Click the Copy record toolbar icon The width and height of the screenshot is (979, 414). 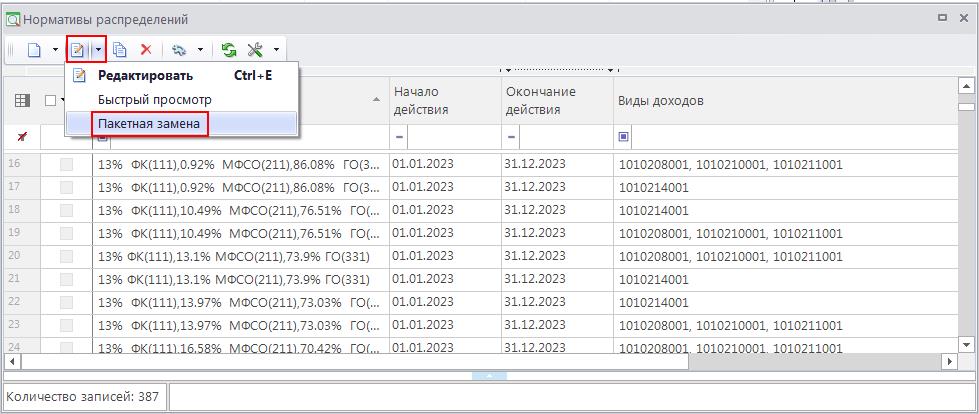[119, 50]
